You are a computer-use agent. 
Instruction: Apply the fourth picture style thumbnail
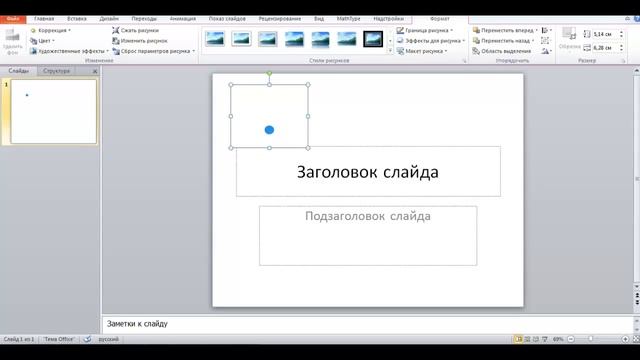click(x=294, y=39)
